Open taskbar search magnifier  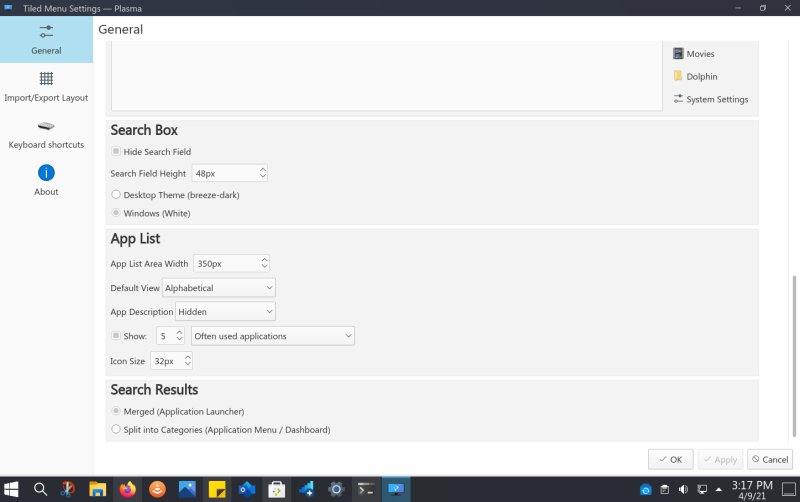40,489
